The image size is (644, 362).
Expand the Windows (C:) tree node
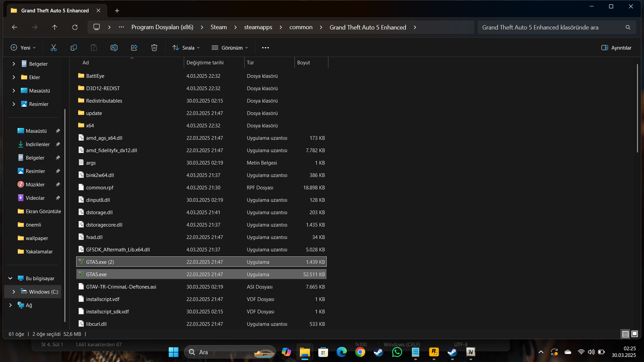point(14,292)
